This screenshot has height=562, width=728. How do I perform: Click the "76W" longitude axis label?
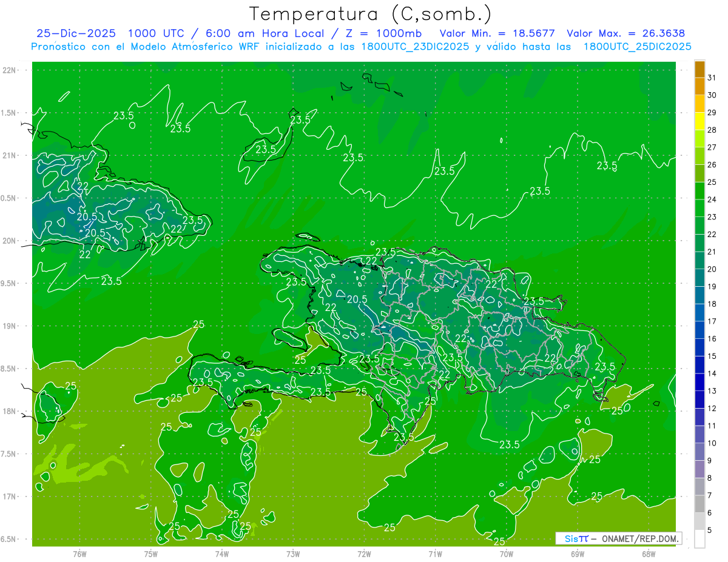(x=79, y=554)
